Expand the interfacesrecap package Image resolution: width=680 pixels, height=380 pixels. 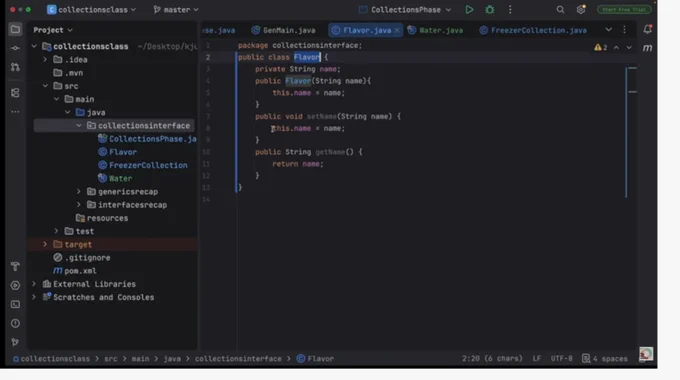click(x=79, y=205)
